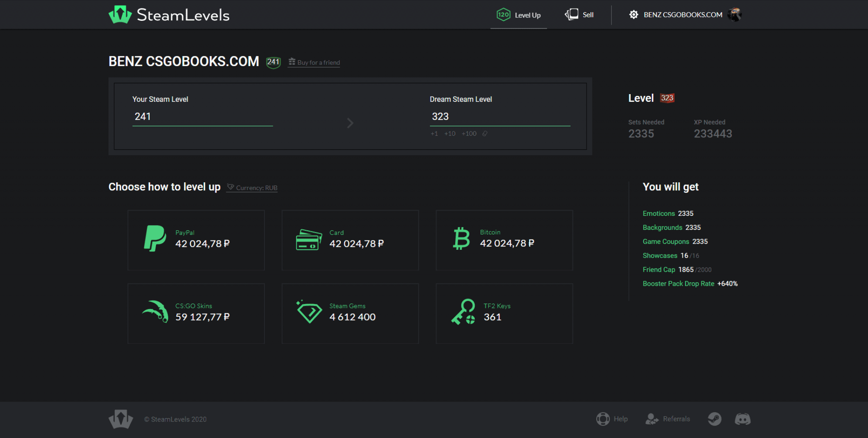Open the Discord icon in footer

(x=743, y=419)
